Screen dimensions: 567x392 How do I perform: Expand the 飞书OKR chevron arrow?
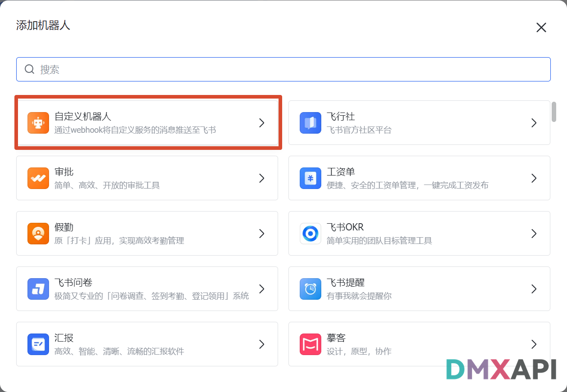tap(534, 234)
